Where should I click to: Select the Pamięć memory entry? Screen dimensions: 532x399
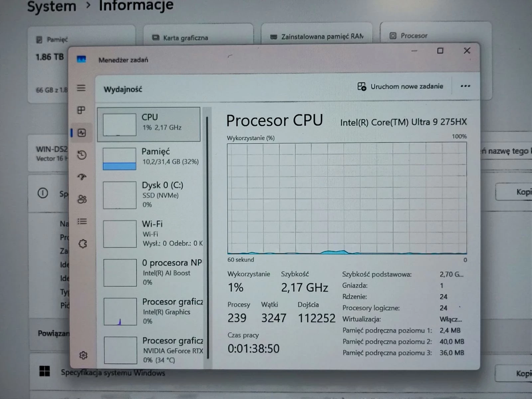151,158
